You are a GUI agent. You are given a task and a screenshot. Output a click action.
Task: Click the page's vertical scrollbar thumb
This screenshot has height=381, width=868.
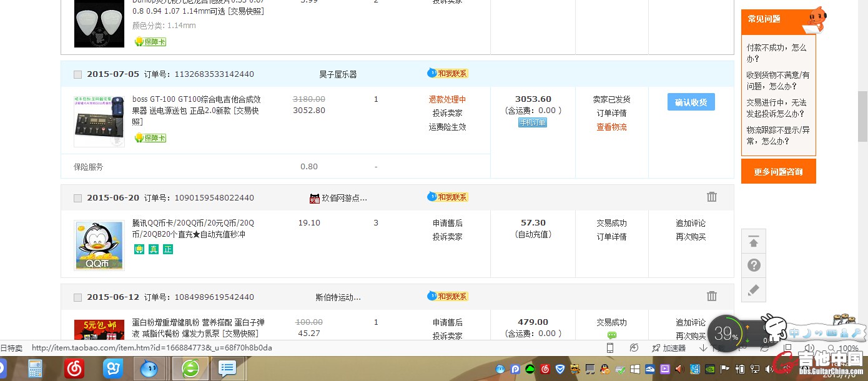point(862,116)
